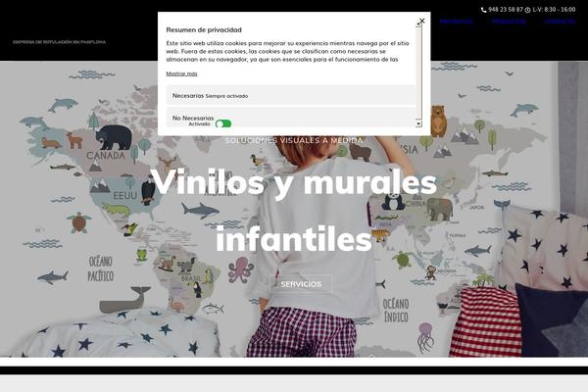The width and height of the screenshot is (588, 392).
Task: Click the 'Resumen de privacidad' heading
Action: pos(204,29)
